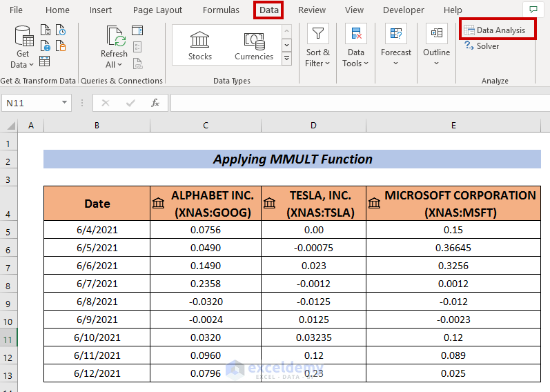The height and width of the screenshot is (392, 550).
Task: Click the From Web icon
Action: tap(46, 46)
